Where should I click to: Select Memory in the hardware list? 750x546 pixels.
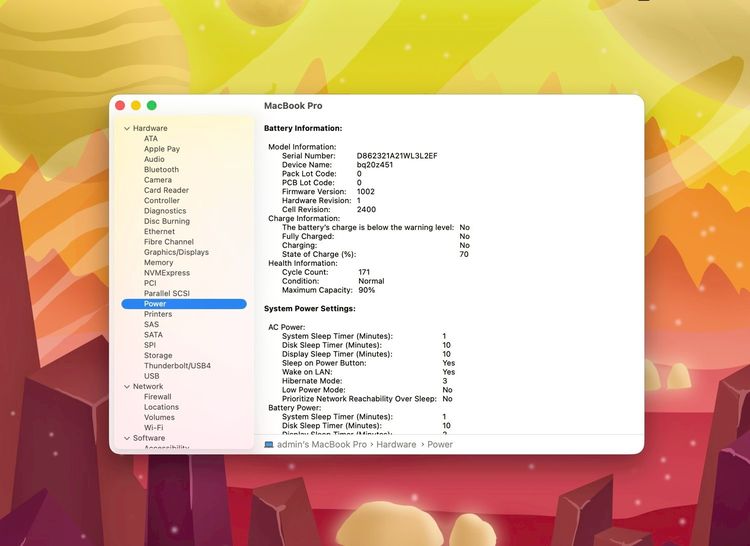click(x=158, y=263)
